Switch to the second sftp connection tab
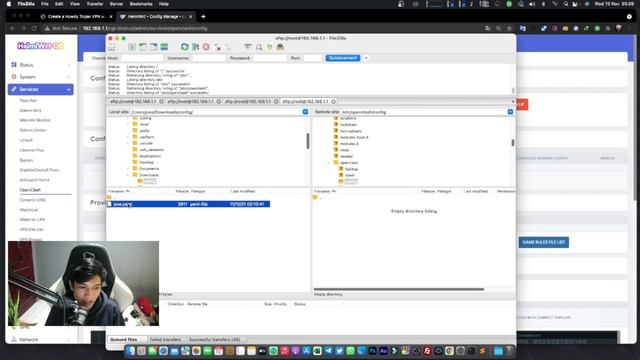Viewport: 640px width, 360px height. (190, 101)
